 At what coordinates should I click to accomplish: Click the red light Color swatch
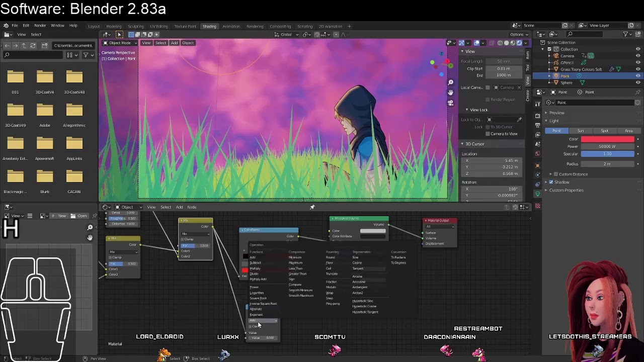[608, 139]
